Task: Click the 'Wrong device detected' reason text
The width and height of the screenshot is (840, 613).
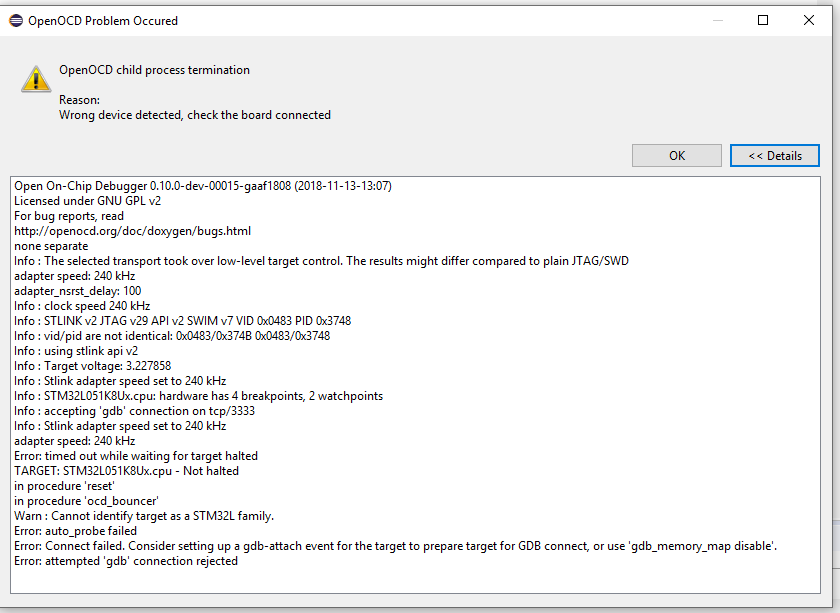Action: pos(194,115)
